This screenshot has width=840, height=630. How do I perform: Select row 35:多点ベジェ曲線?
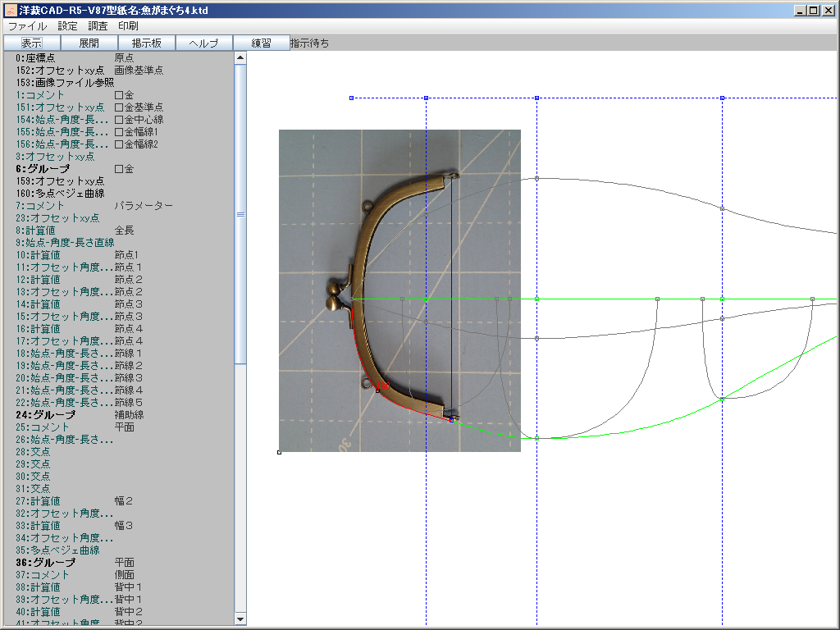[x=57, y=550]
